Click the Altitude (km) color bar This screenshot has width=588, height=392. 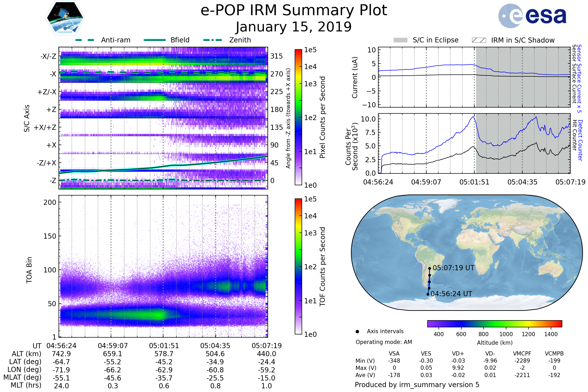click(494, 323)
